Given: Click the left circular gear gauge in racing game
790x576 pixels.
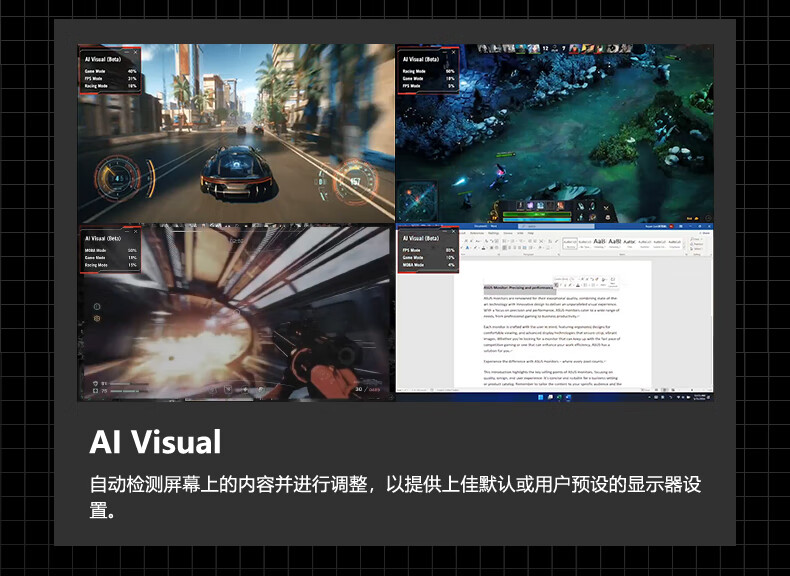Looking at the screenshot, I should tap(117, 180).
